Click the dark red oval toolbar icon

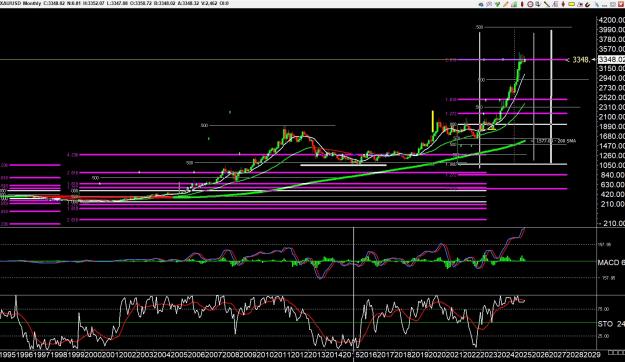522,4
